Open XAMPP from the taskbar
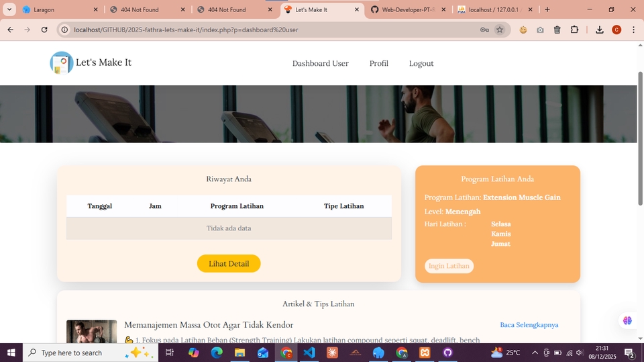Screen dimensions: 644x362 point(425,353)
